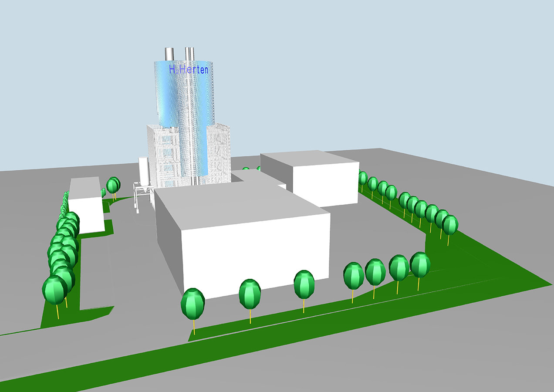Select the small white building on the left
The width and height of the screenshot is (554, 392).
[86, 213]
